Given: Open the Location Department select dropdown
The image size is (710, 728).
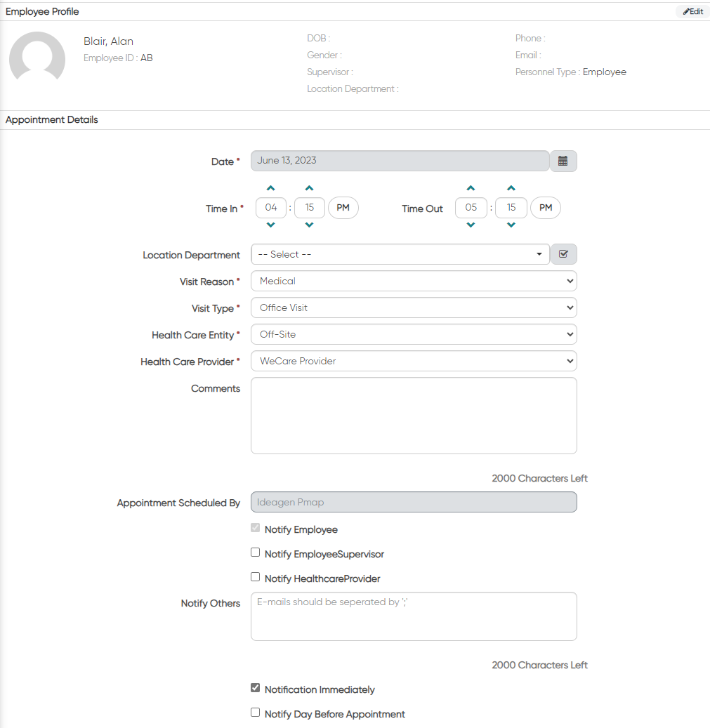Looking at the screenshot, I should coord(400,254).
